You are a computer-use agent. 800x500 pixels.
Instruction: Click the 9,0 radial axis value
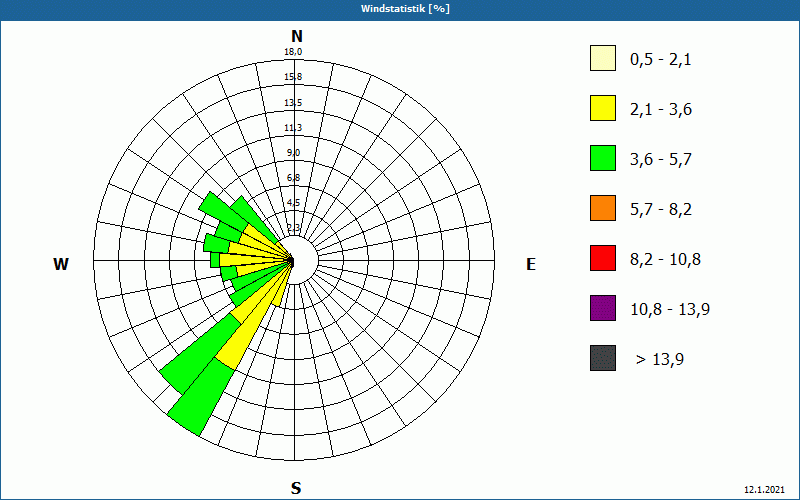click(293, 153)
